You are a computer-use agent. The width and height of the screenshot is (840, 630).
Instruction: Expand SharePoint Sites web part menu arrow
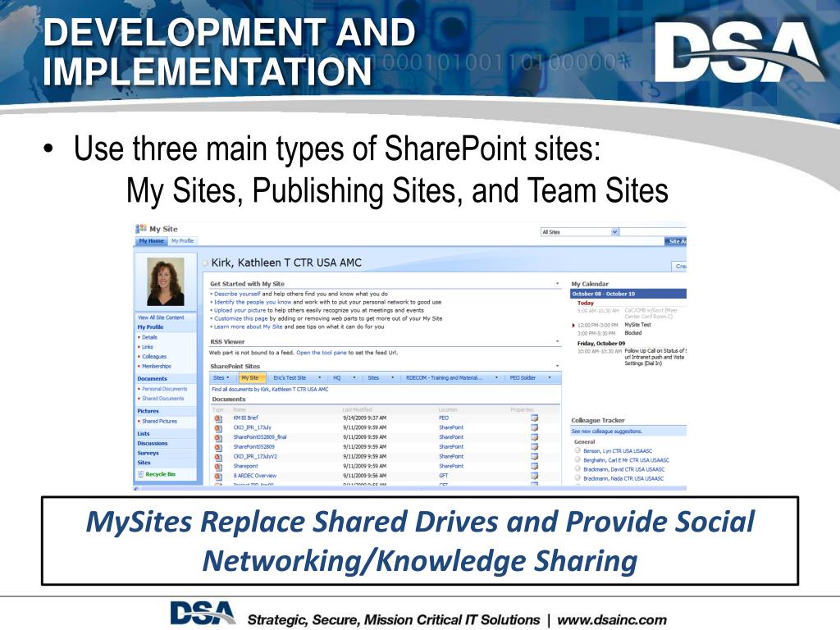point(557,366)
